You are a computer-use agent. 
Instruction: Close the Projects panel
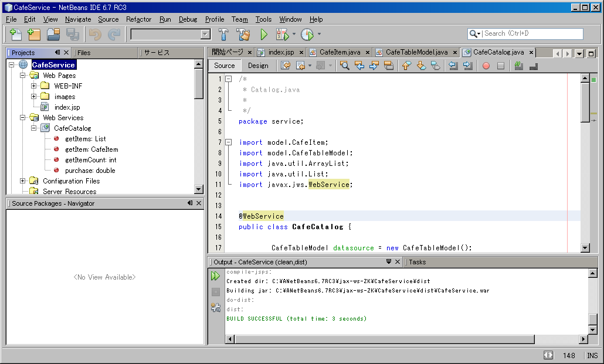click(66, 52)
